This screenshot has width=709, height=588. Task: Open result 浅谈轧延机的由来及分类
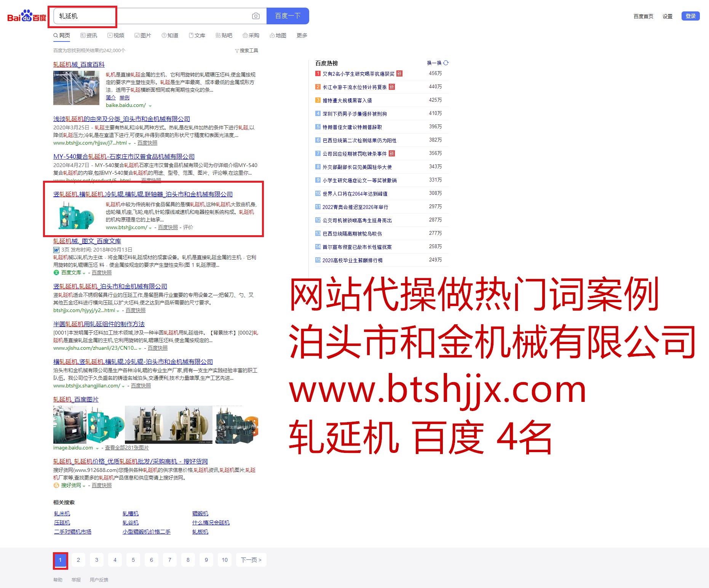[x=121, y=119]
